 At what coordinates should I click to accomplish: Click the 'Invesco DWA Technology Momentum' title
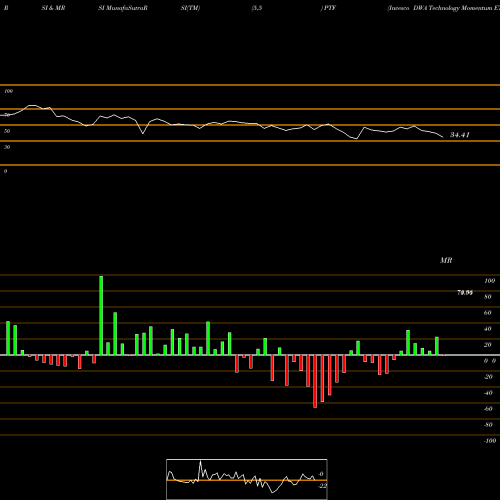pyautogui.click(x=443, y=8)
